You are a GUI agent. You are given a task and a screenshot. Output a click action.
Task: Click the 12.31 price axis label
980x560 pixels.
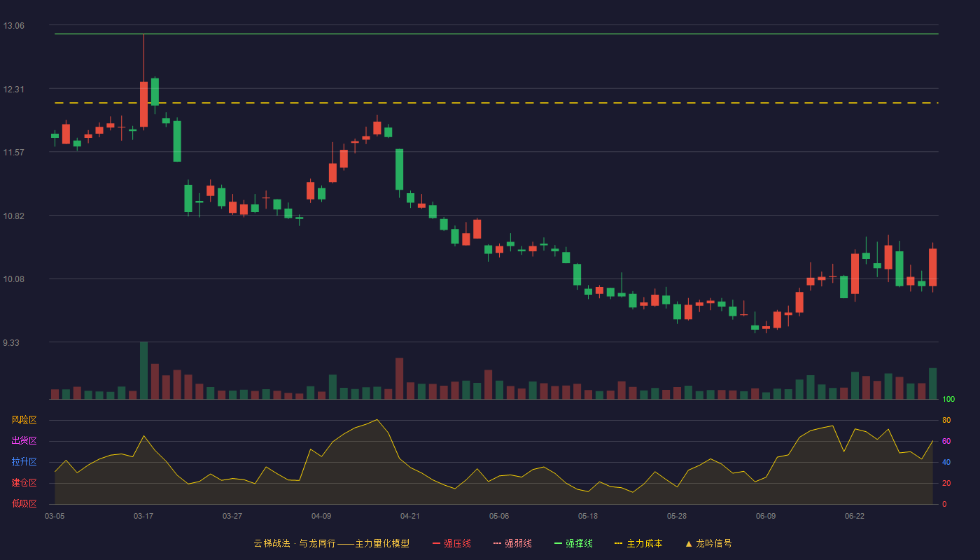[13, 89]
